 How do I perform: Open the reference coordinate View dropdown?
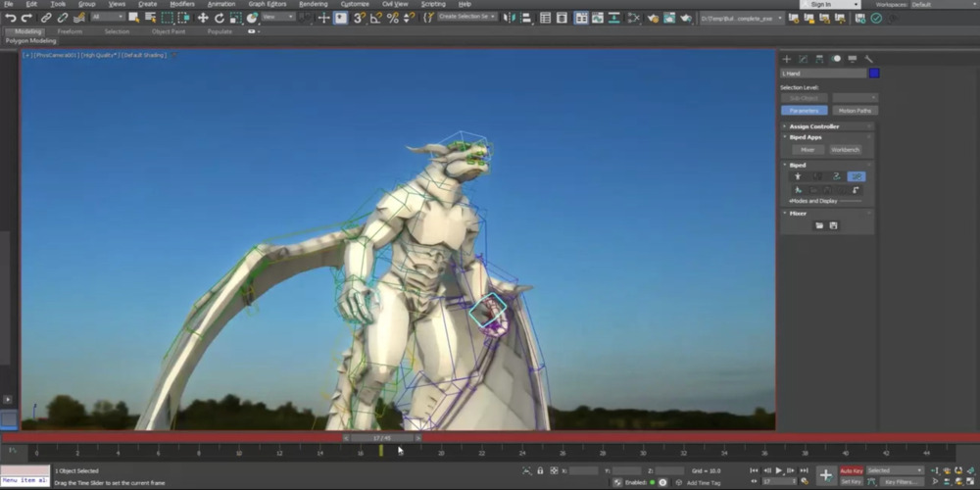(x=277, y=17)
